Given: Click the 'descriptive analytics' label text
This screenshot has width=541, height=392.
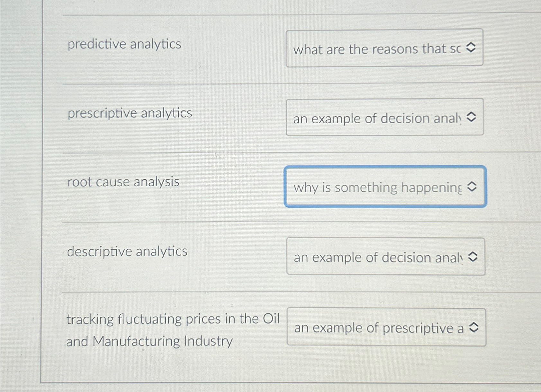Looking at the screenshot, I should (x=127, y=252).
